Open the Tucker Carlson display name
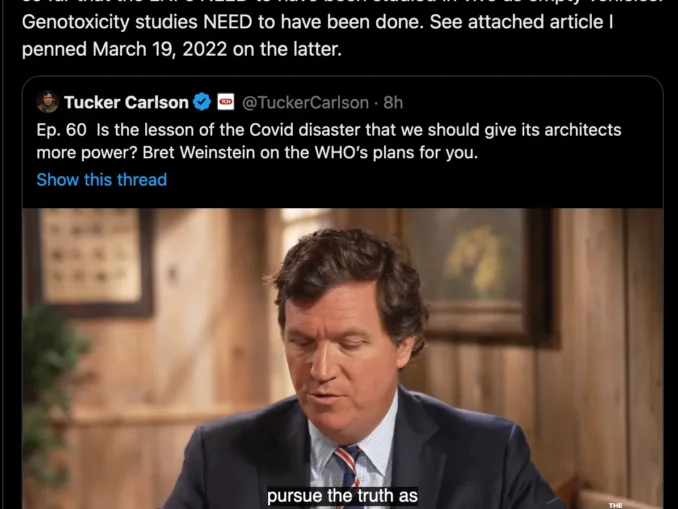This screenshot has height=509, width=678. click(126, 102)
